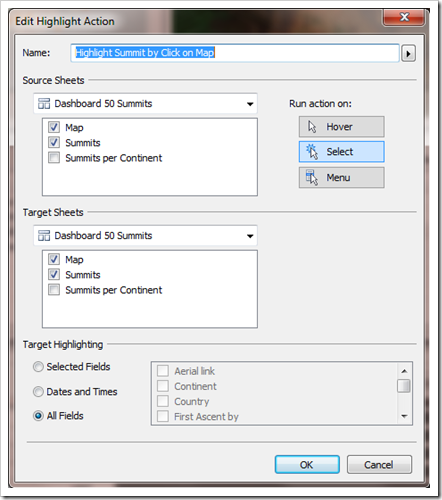Click the fields list scrollbar thumb
The image size is (442, 500).
[x=404, y=386]
